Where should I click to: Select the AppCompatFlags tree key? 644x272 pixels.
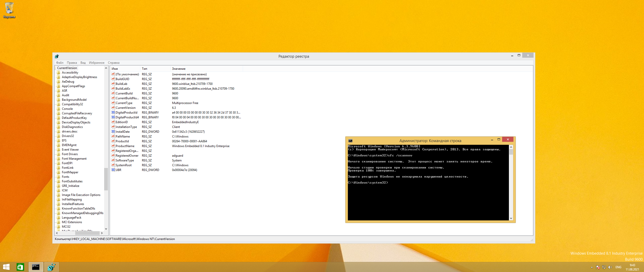point(73,86)
